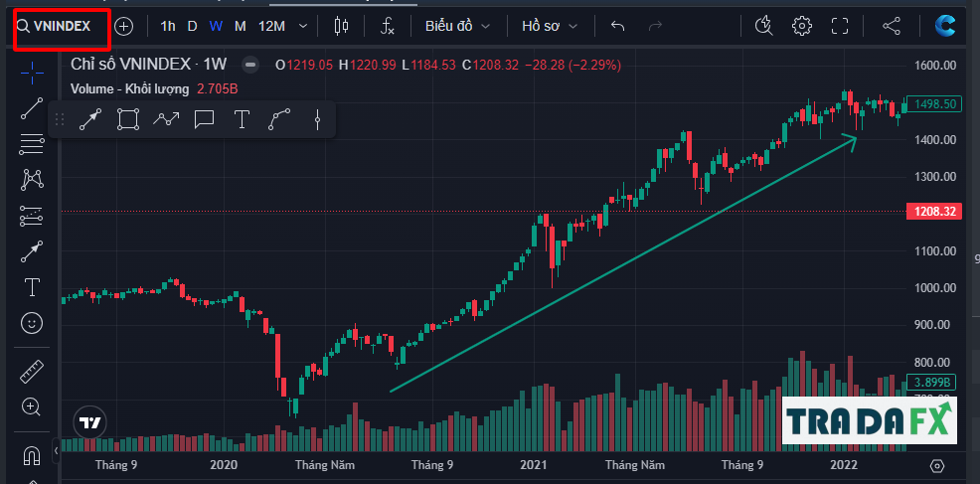Click the 1498.50 price label
The height and width of the screenshot is (484, 980).
(x=933, y=104)
